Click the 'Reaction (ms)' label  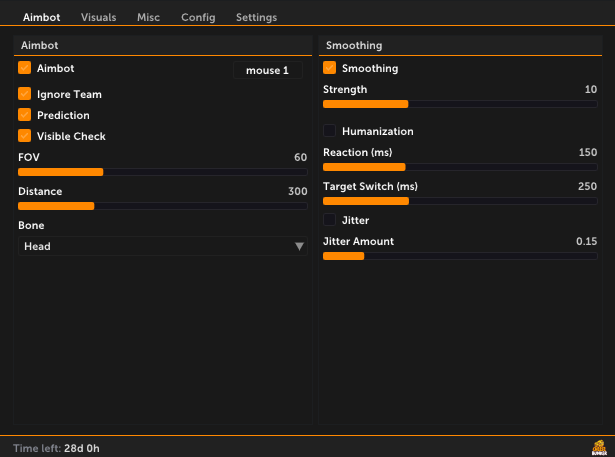pyautogui.click(x=358, y=152)
